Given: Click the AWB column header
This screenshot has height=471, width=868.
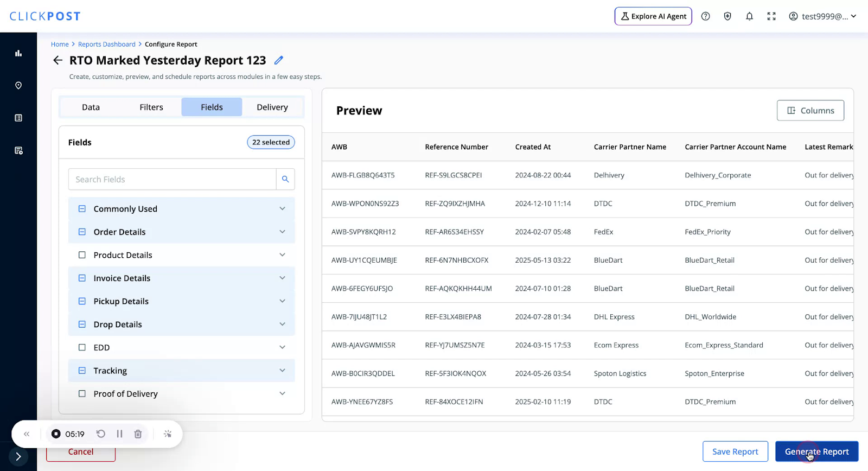Looking at the screenshot, I should [x=339, y=147].
